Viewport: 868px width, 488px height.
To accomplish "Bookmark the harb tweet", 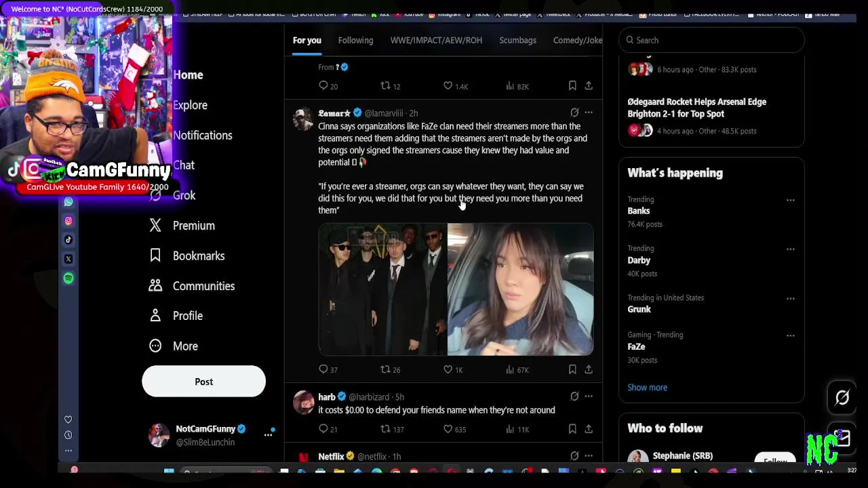I will pos(572,429).
